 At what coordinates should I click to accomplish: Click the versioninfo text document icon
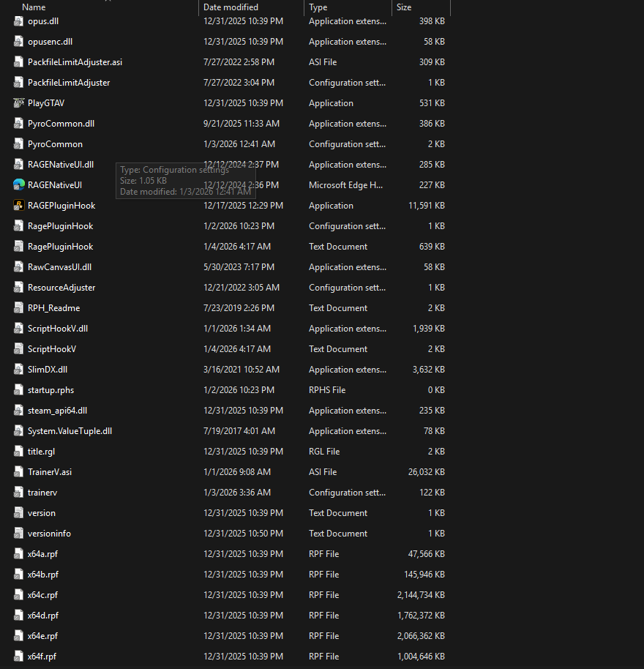pyautogui.click(x=18, y=533)
